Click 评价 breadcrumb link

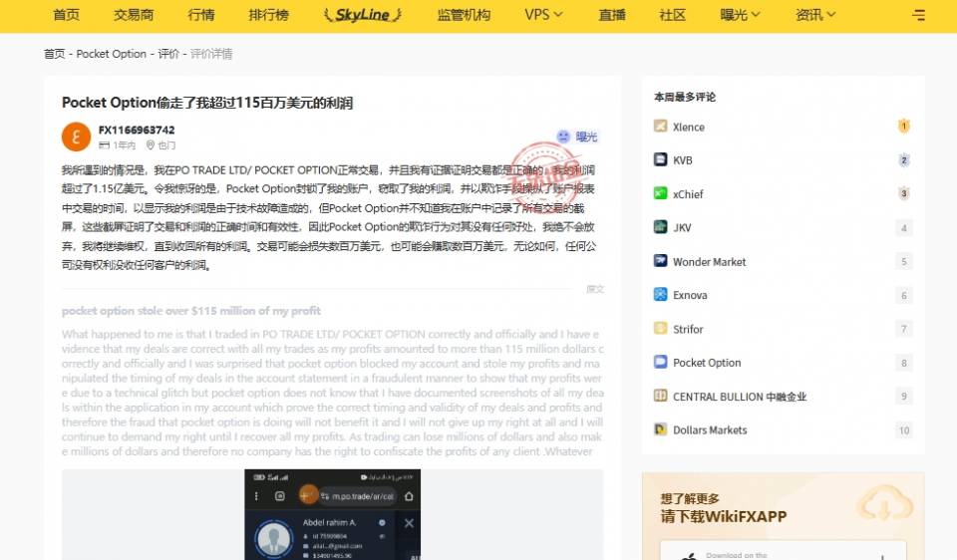click(168, 54)
